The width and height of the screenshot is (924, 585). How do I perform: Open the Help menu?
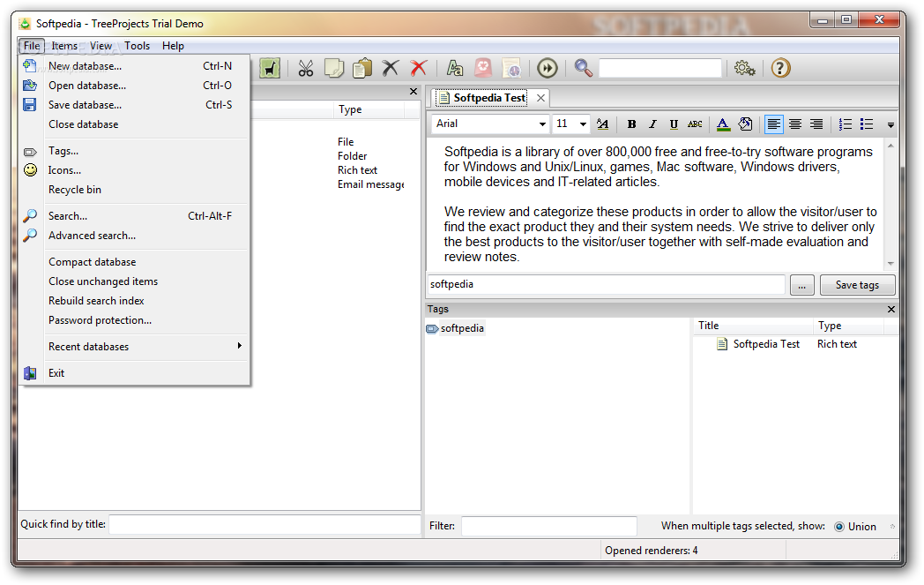[x=173, y=46]
